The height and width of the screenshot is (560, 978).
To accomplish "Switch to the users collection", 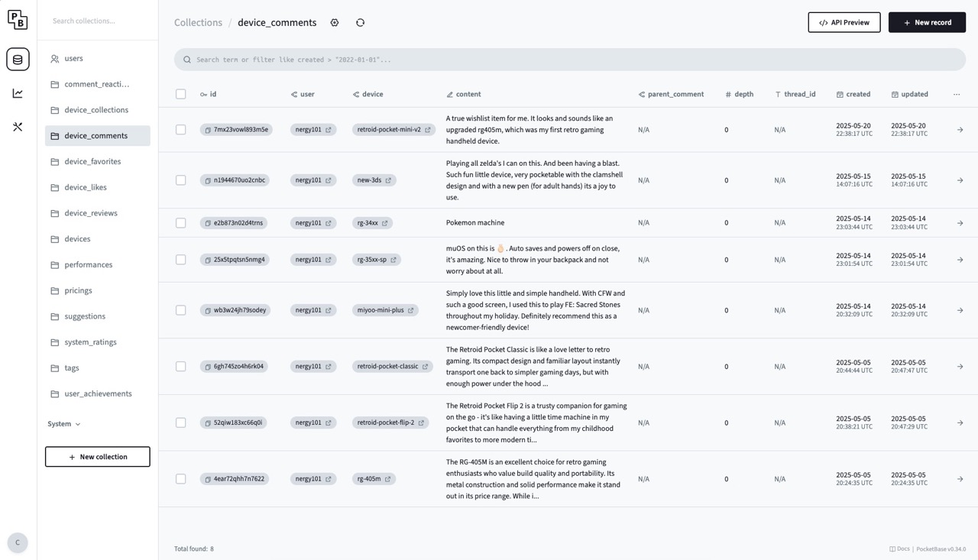I will click(74, 59).
